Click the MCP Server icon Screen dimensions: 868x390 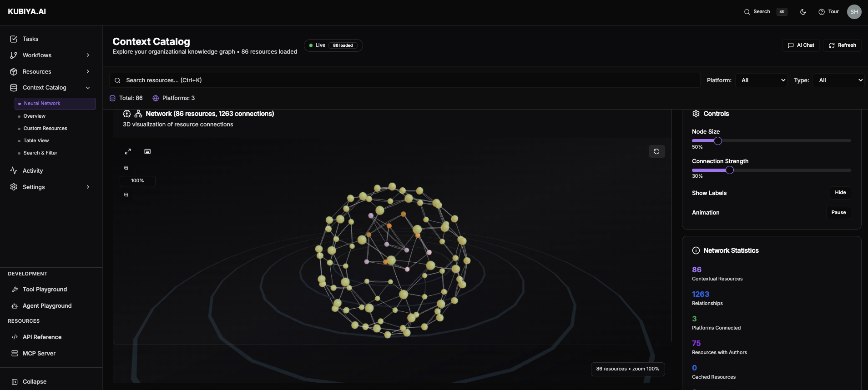(x=15, y=354)
